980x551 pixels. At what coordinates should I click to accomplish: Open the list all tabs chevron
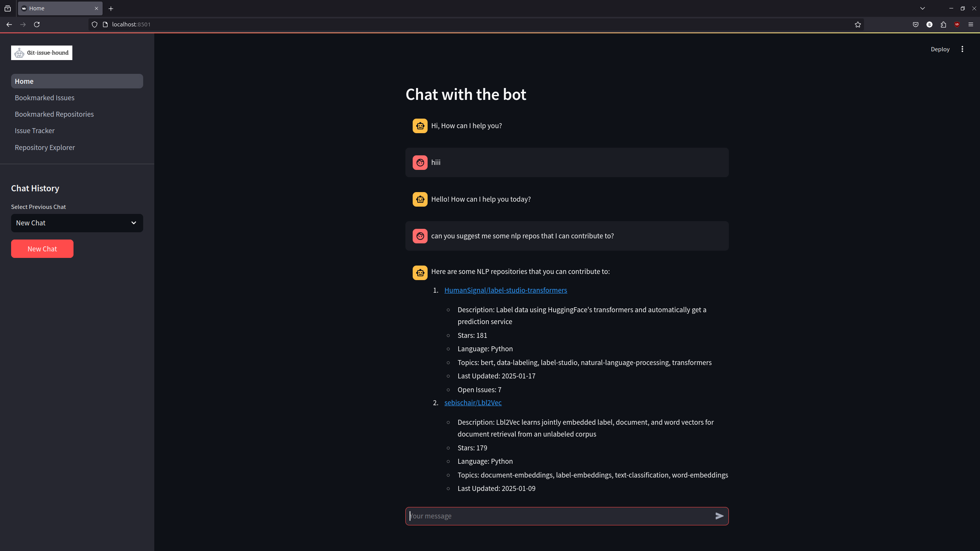923,8
